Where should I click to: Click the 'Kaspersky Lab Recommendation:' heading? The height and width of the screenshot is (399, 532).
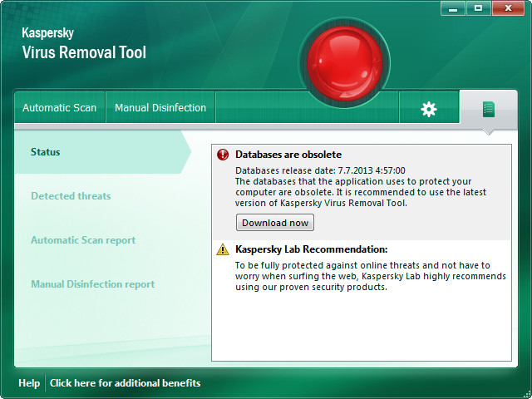tap(312, 249)
